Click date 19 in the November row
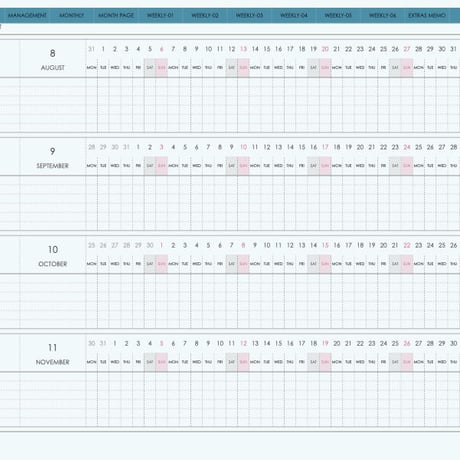Screen dimensions: 460x460 pos(325,344)
